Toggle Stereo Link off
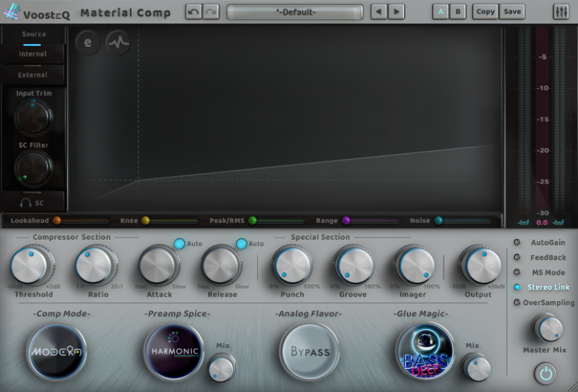The height and width of the screenshot is (392, 578). [517, 287]
